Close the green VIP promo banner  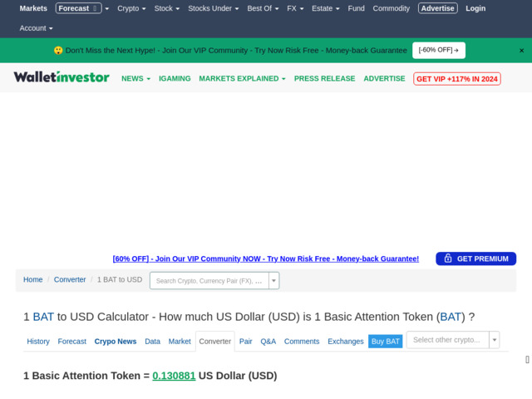click(521, 51)
